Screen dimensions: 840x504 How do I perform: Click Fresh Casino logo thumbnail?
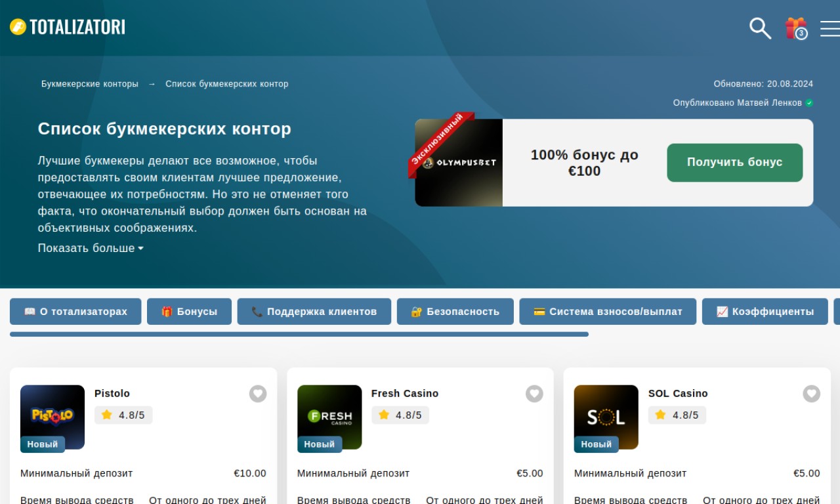pos(329,417)
